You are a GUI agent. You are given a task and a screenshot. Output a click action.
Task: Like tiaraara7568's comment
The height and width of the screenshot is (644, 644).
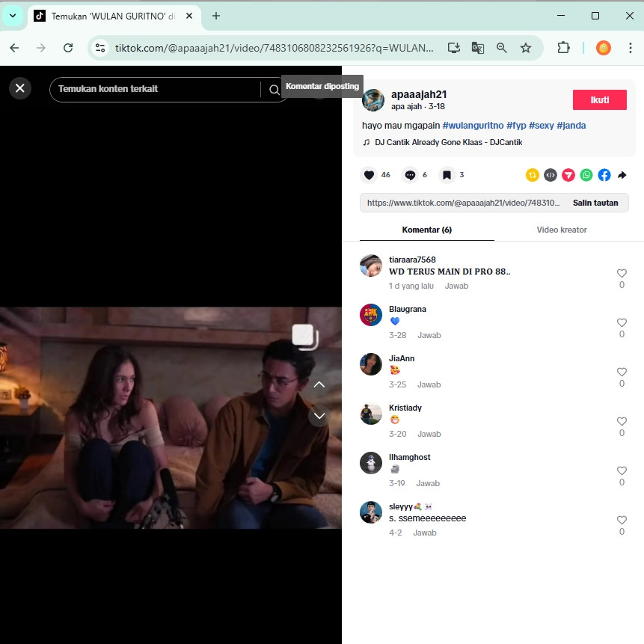622,273
